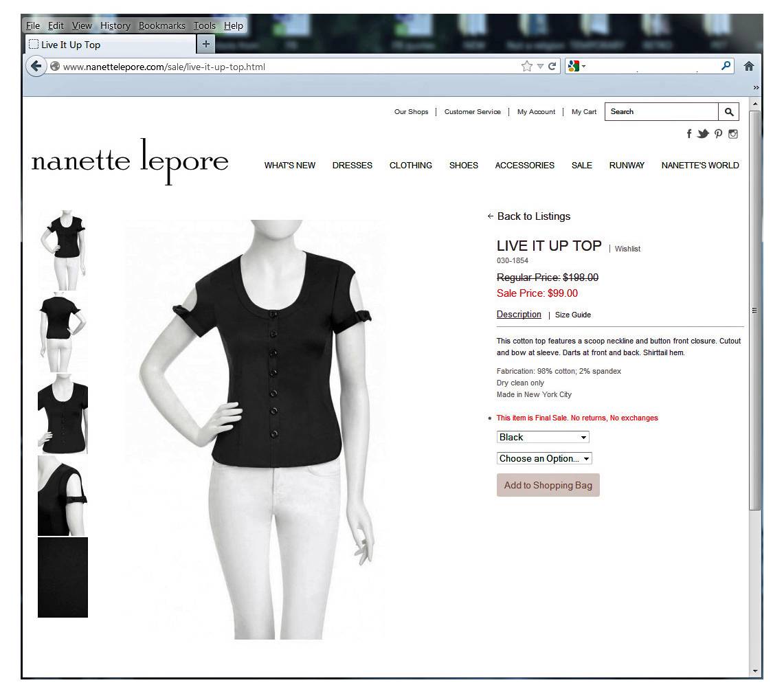Image resolution: width=784 pixels, height=698 pixels.
Task: Open the Choose an Option size dropdown
Action: [x=544, y=459]
